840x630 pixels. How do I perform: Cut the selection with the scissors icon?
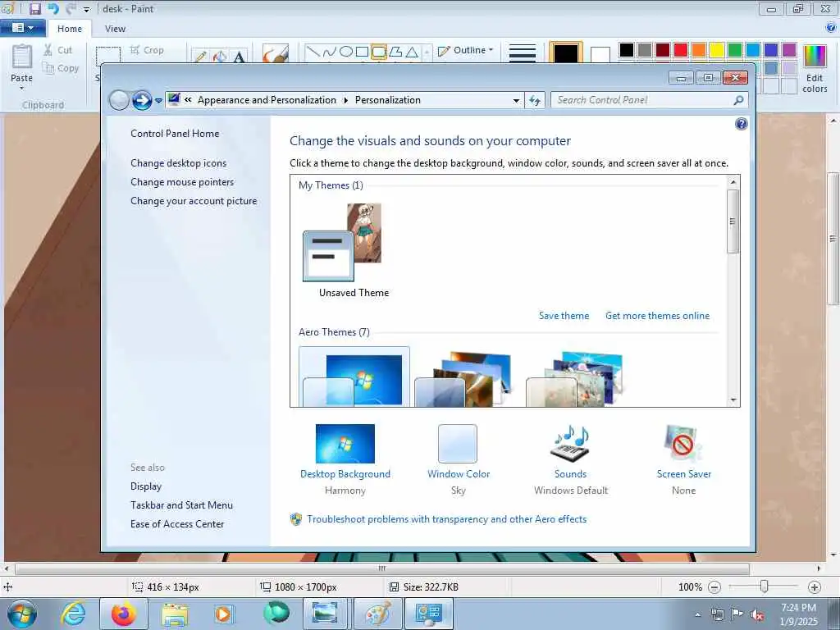pyautogui.click(x=58, y=50)
